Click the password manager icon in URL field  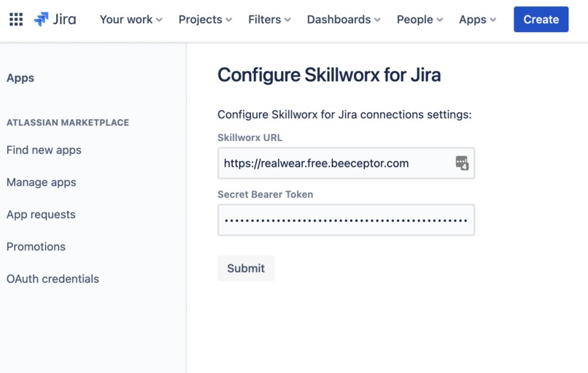point(462,164)
